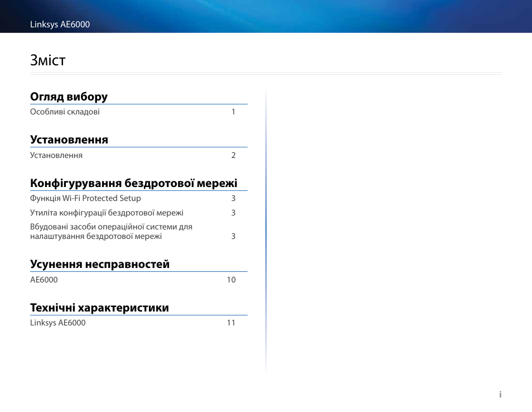Open 'Утиліта конфігурації бездротової мережі' entry
This screenshot has width=532, height=412.
107,213
